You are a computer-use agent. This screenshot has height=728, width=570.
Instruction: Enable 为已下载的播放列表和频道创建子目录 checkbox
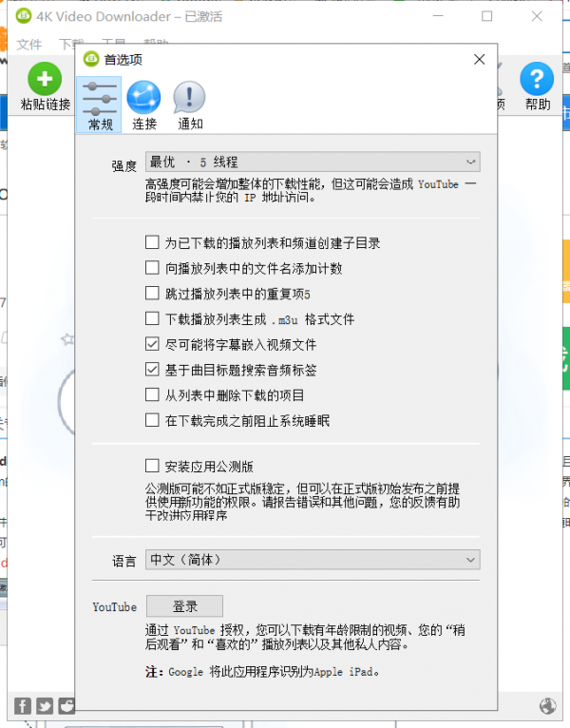coord(152,243)
